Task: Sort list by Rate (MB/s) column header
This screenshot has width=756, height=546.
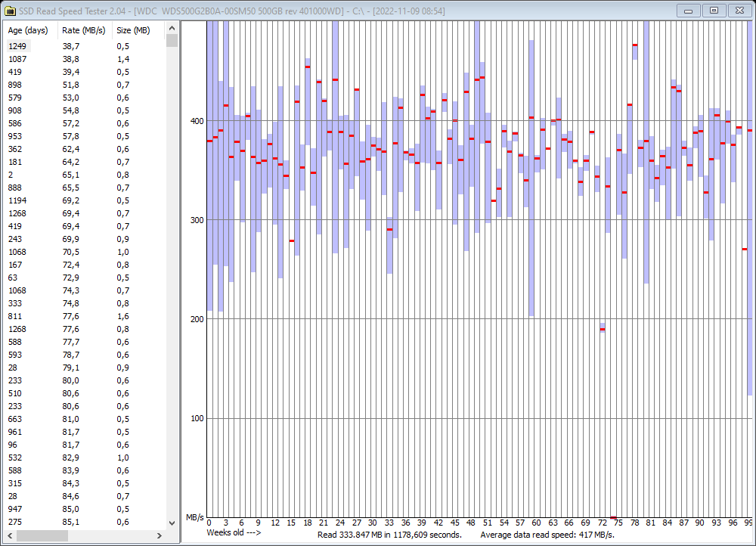Action: pyautogui.click(x=85, y=30)
